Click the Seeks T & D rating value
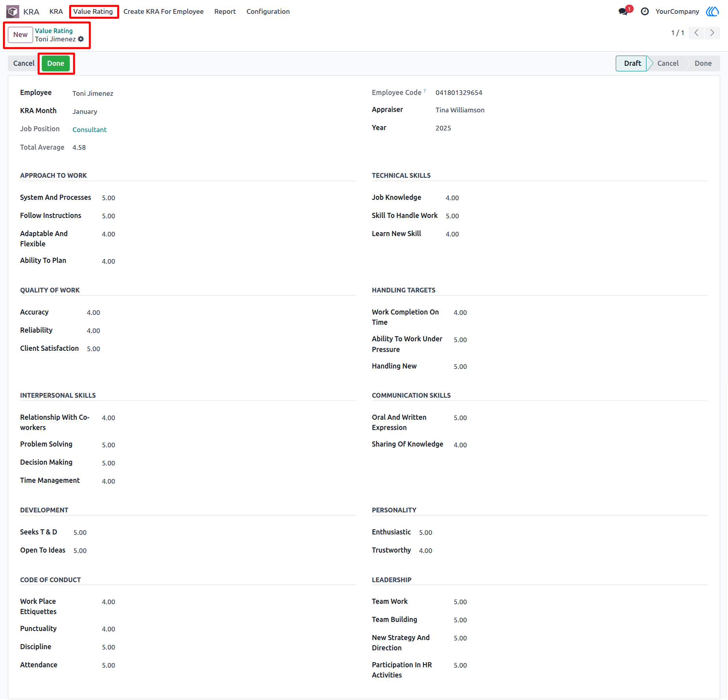This screenshot has height=700, width=728. pos(80,532)
